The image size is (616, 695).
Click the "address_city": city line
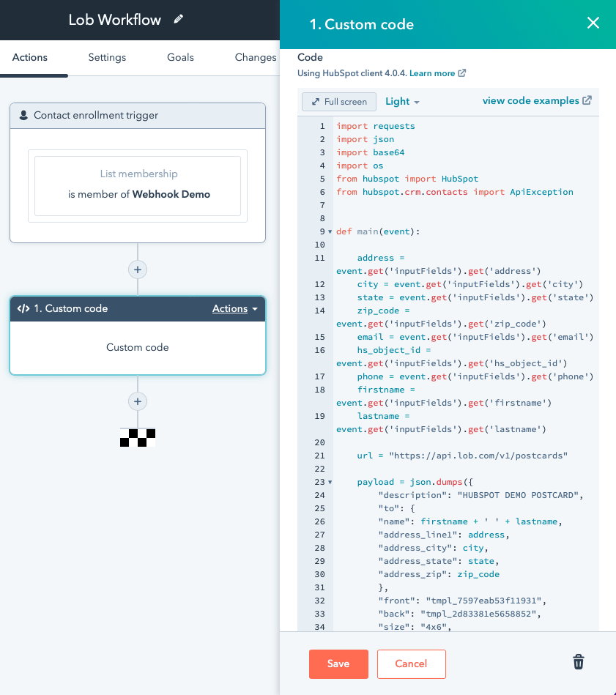coord(433,548)
